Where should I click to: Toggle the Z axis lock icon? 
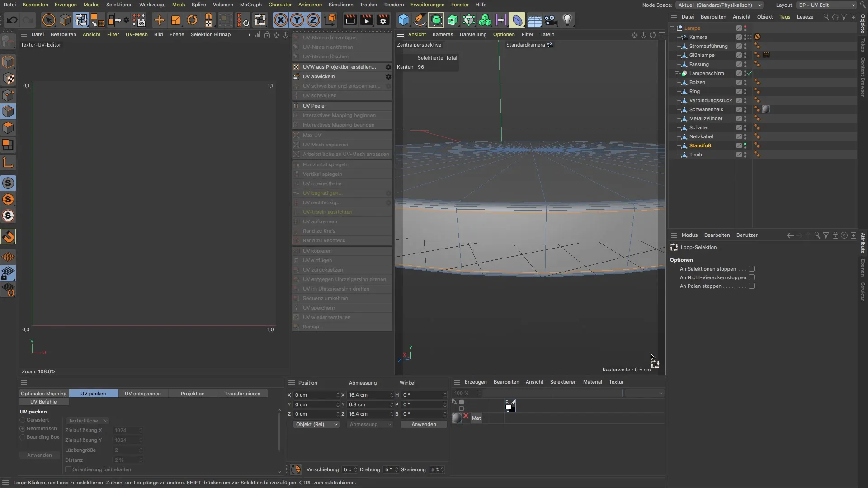(313, 20)
